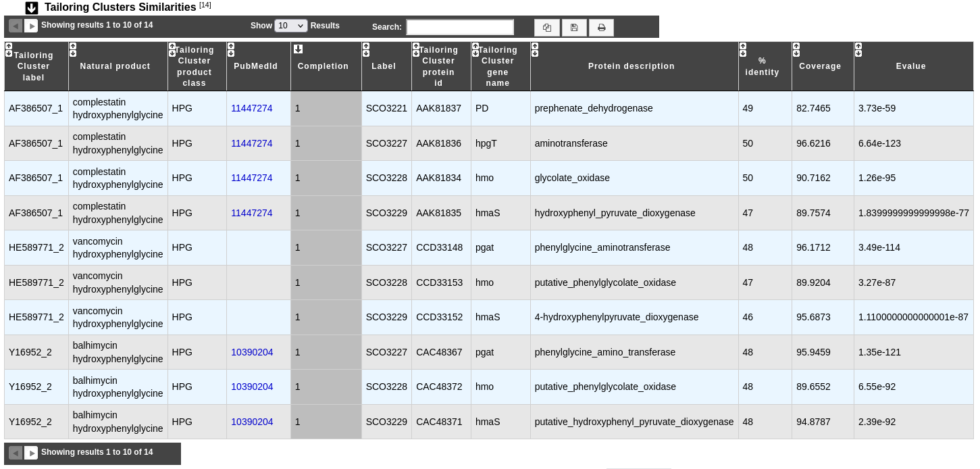This screenshot has height=469, width=980.
Task: Go to previous results page, bottom bar
Action: pyautogui.click(x=16, y=453)
